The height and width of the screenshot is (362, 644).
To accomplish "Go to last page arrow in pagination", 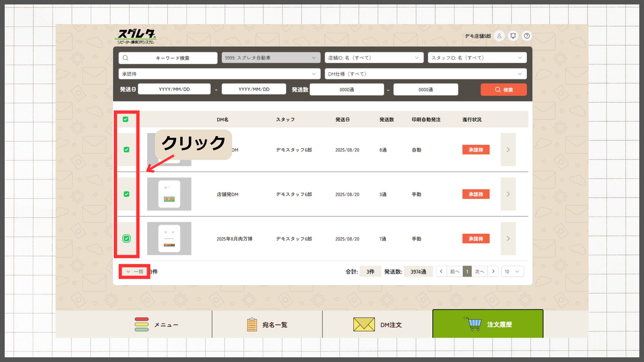I will (x=493, y=271).
